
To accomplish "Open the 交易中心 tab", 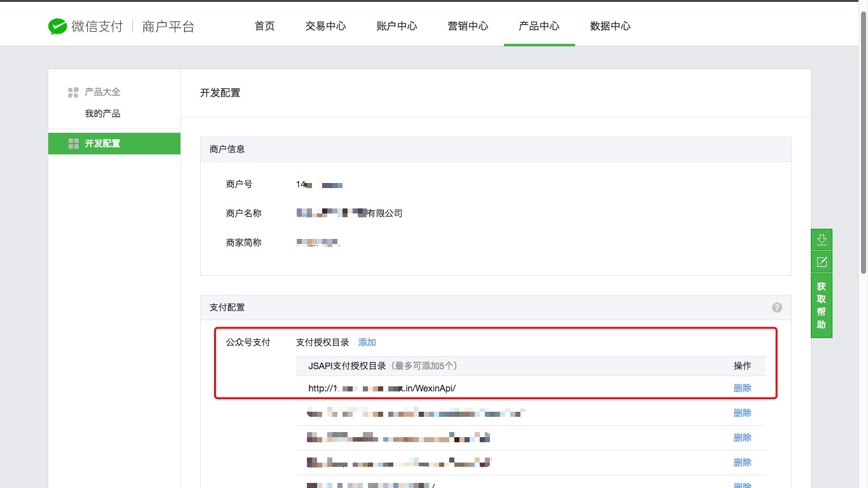I will coord(325,26).
